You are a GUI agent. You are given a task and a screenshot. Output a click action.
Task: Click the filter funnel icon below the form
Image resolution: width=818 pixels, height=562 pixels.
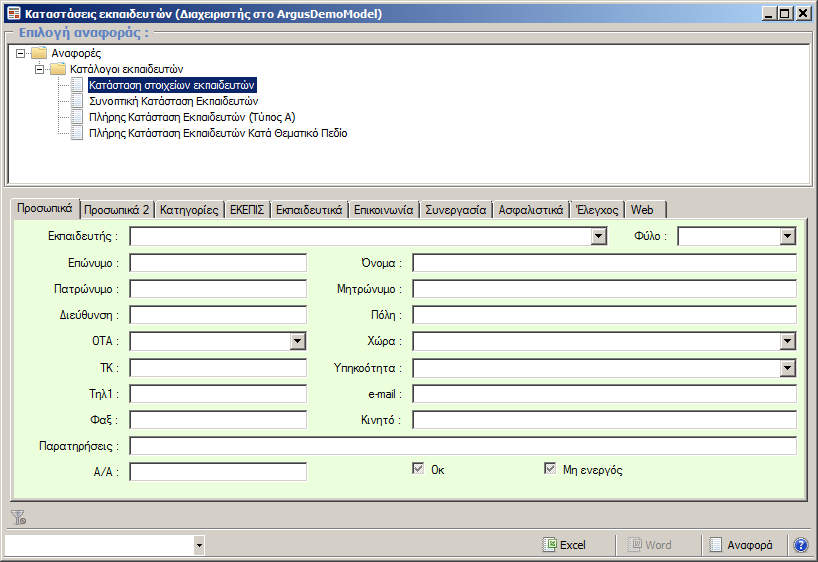coord(17,517)
